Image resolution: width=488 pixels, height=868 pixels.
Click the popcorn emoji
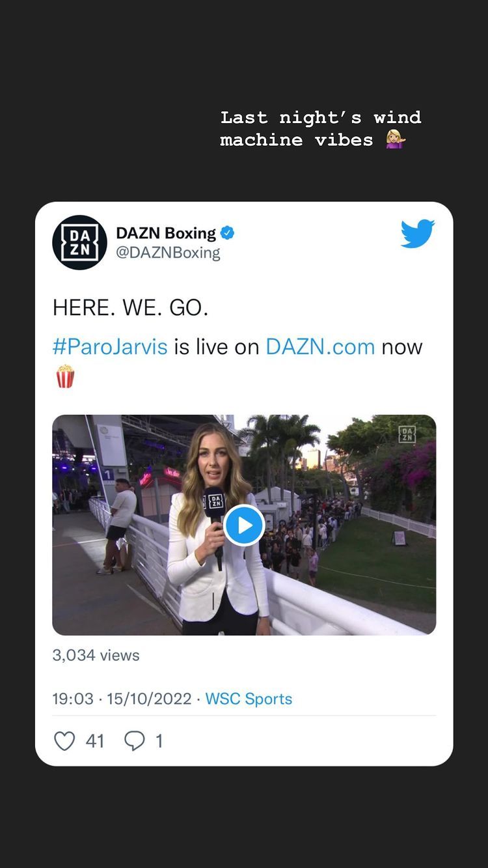pos(65,376)
